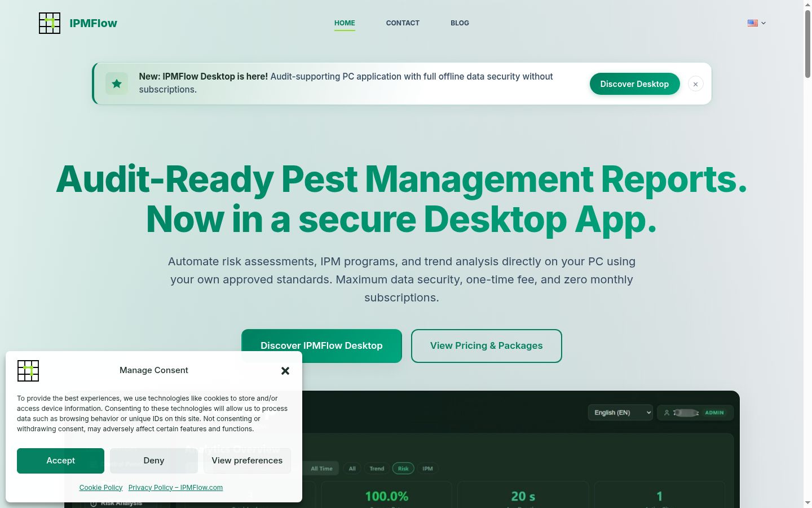The width and height of the screenshot is (812, 508).
Task: Click Discover IPMFlow Desktop button
Action: 321,345
